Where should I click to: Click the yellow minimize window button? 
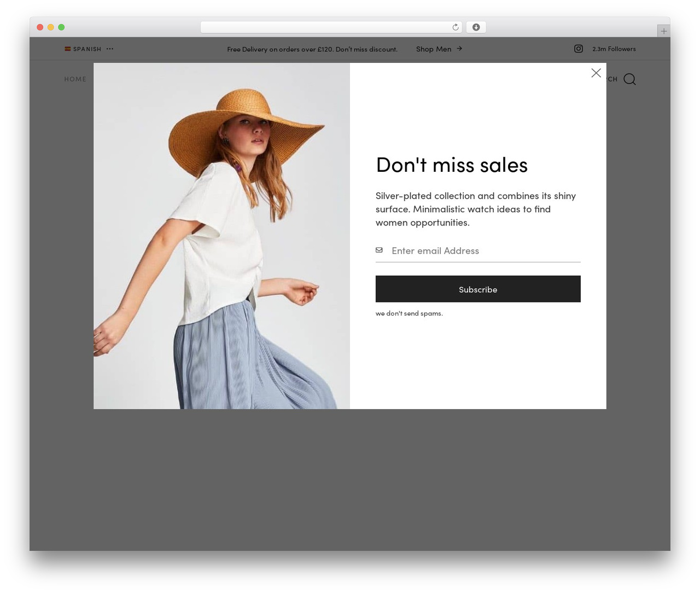coord(51,27)
